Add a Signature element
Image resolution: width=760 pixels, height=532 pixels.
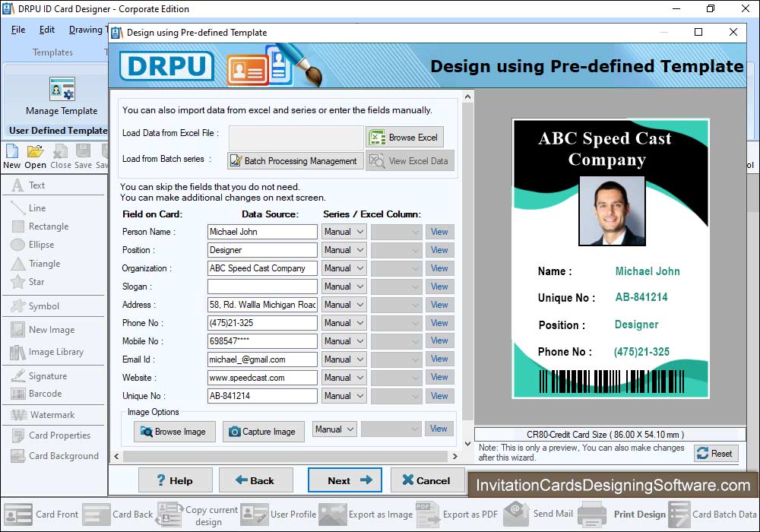coord(39,376)
